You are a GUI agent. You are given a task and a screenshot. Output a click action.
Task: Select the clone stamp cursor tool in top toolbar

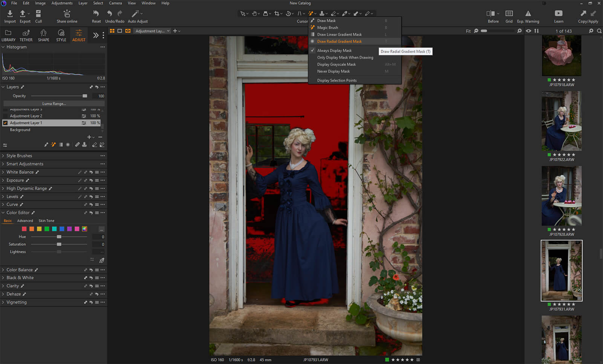tap(322, 14)
